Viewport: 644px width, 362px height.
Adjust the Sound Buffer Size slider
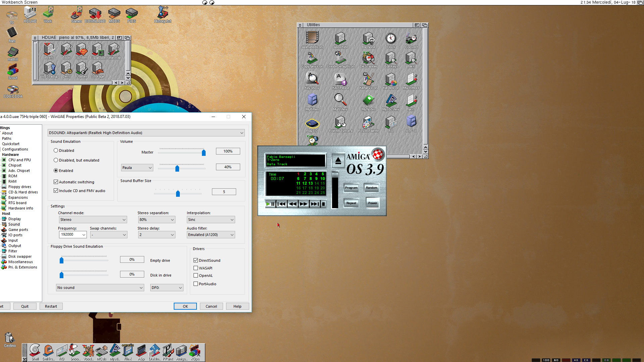click(x=178, y=193)
